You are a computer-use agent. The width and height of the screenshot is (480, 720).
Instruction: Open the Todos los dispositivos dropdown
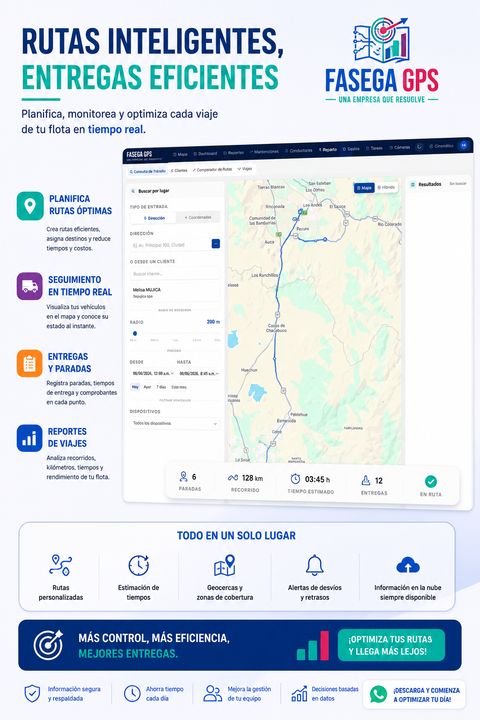(175, 423)
